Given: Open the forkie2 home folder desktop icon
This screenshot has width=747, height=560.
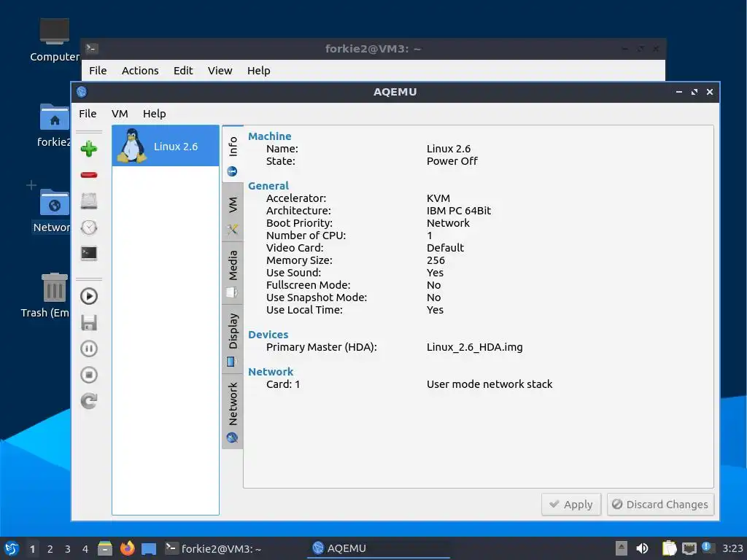Looking at the screenshot, I should click(54, 125).
